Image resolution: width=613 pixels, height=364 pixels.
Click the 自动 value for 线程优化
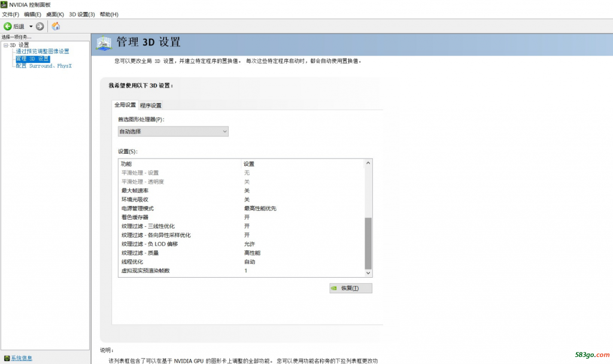tap(250, 262)
